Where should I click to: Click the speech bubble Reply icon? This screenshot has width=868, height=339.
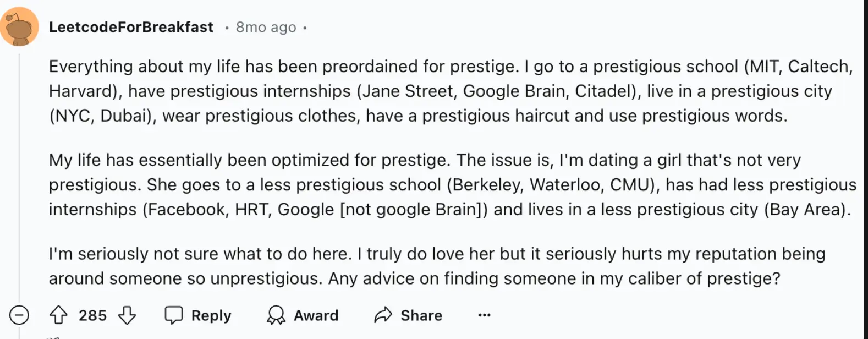[174, 315]
